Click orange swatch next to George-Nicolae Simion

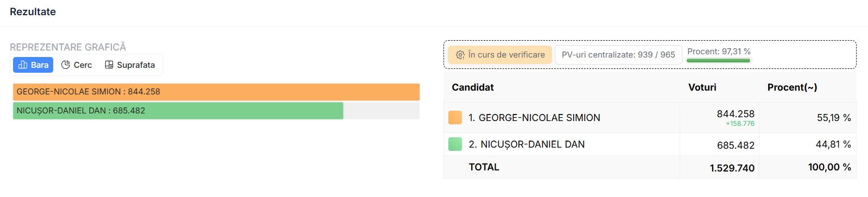[x=455, y=118]
